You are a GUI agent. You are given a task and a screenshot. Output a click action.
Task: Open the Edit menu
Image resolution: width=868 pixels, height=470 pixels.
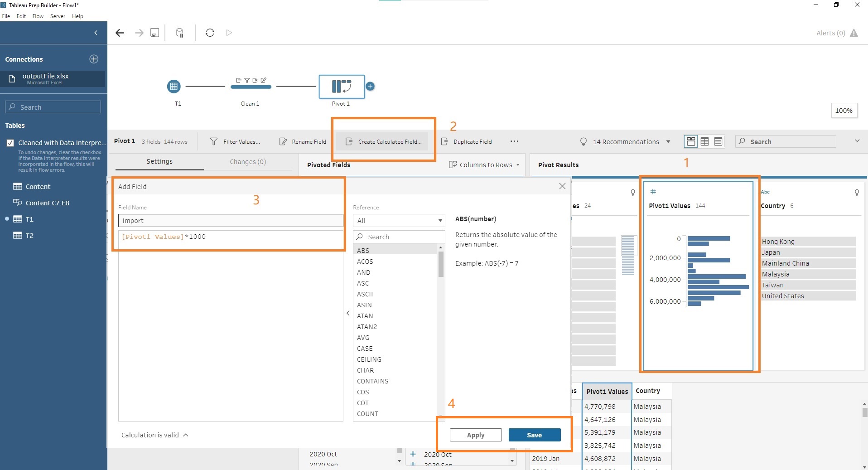point(21,16)
